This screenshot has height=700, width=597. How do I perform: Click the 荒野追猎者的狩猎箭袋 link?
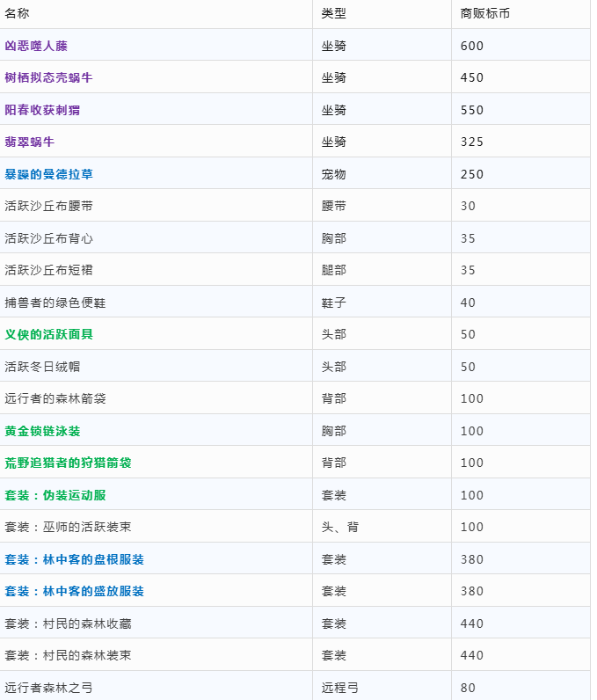click(x=68, y=463)
